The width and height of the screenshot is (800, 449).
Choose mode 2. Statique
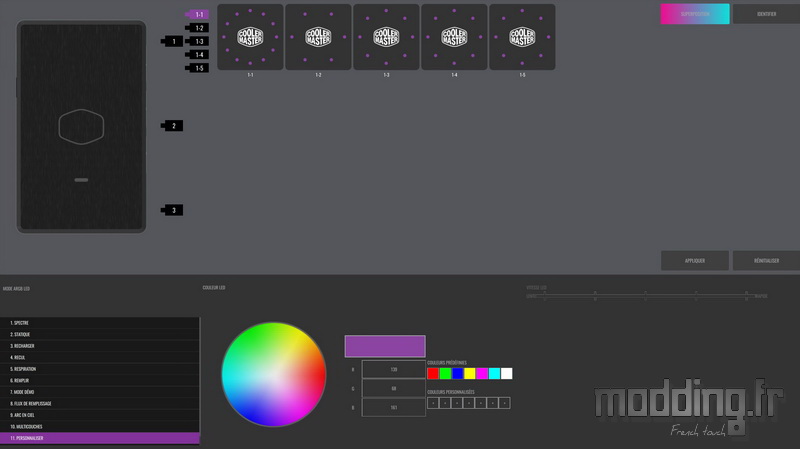(x=100, y=334)
